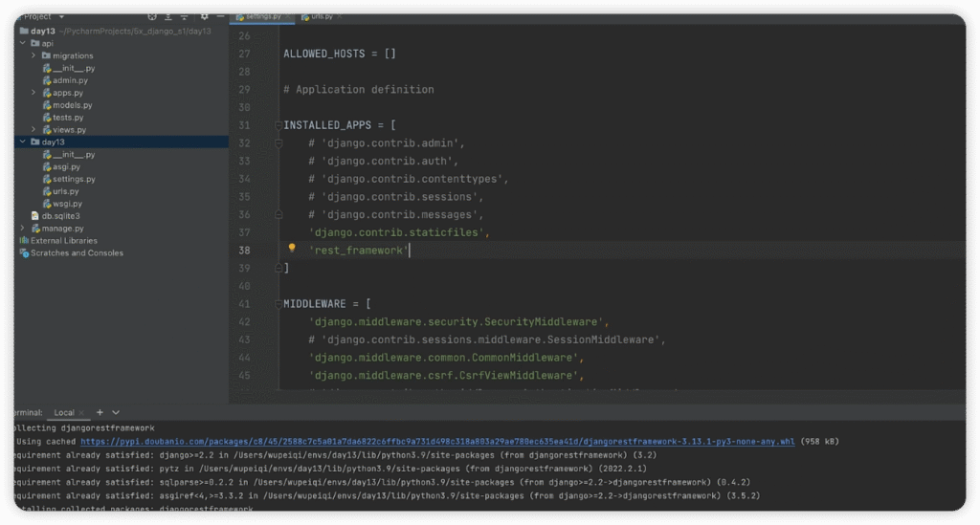This screenshot has width=980, height=525.
Task: Click the locate file target icon in Project panel
Action: (152, 17)
